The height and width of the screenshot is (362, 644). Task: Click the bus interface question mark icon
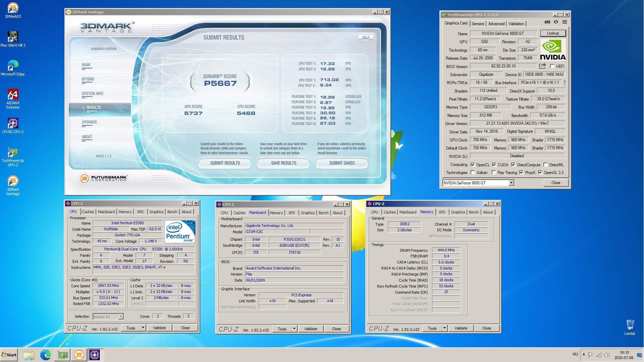(564, 82)
